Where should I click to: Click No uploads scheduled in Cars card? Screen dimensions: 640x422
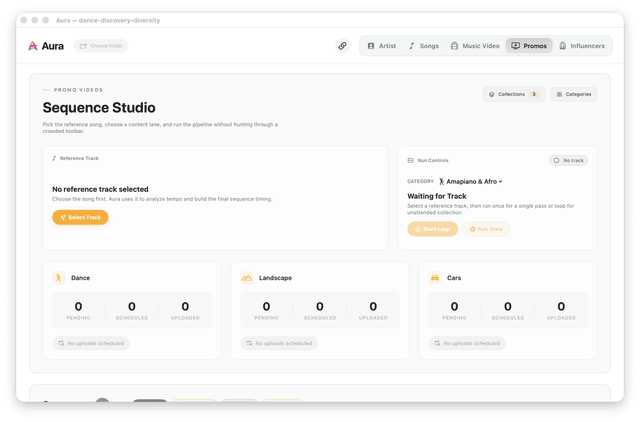(x=467, y=343)
